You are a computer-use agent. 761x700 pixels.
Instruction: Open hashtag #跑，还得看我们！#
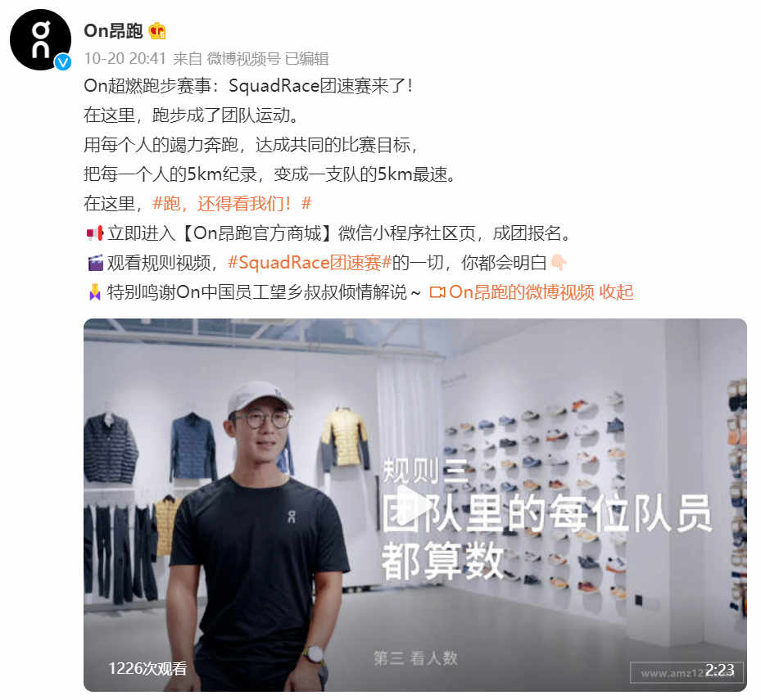pyautogui.click(x=232, y=204)
